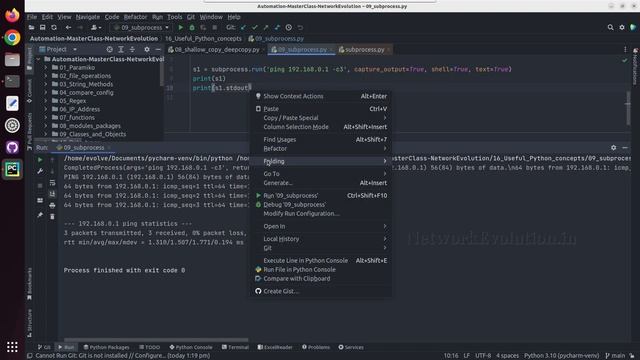Expand the 05_Regex folder

point(46,101)
